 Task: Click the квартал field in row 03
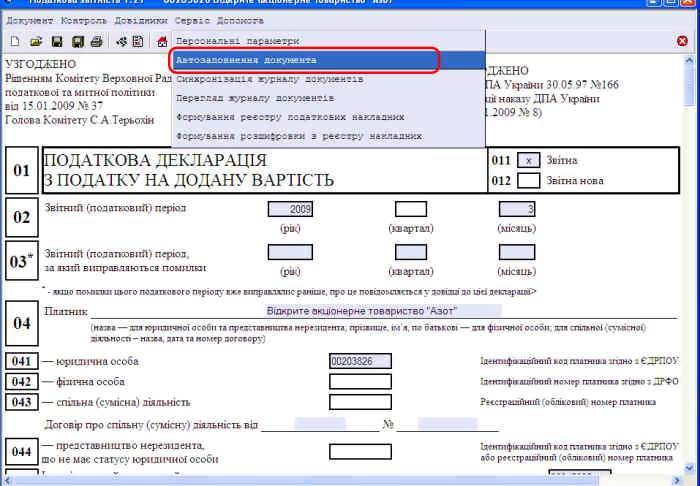pyautogui.click(x=411, y=252)
